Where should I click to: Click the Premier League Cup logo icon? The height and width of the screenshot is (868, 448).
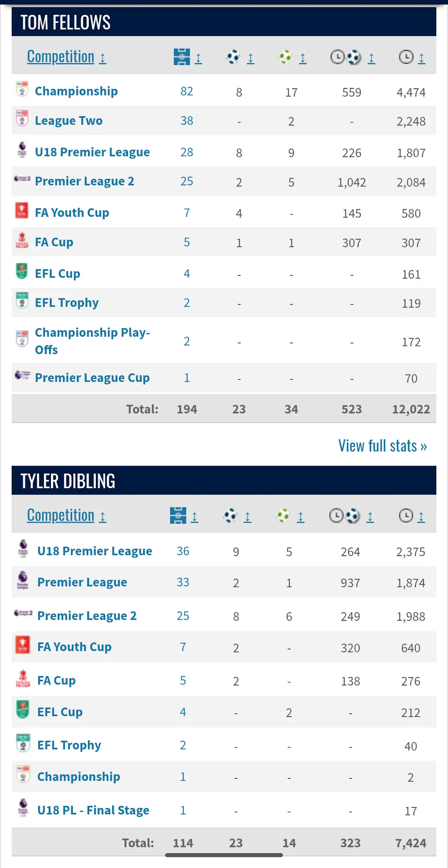(x=22, y=375)
